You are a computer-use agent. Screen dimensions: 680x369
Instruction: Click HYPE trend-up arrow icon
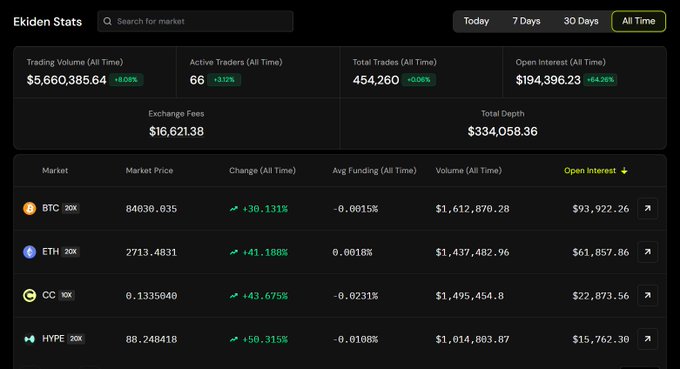pos(234,339)
